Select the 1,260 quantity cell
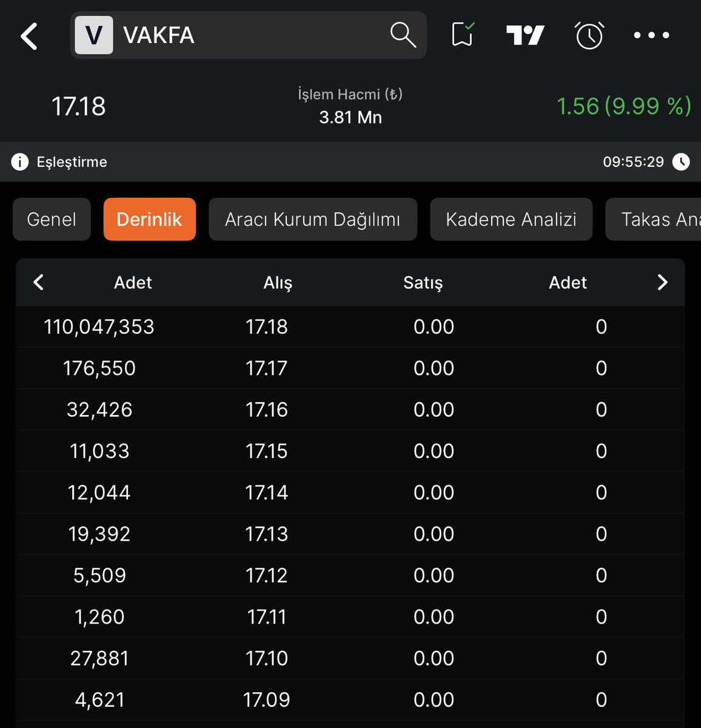 [x=99, y=617]
